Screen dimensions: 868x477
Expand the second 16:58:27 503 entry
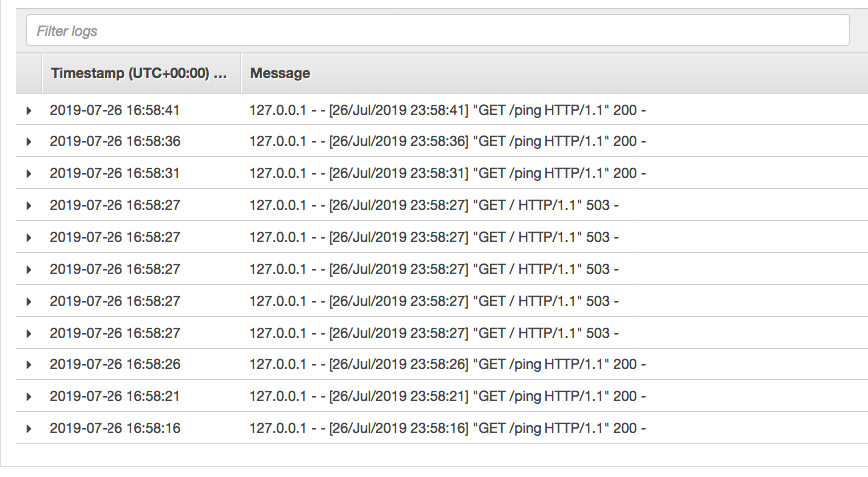point(29,238)
